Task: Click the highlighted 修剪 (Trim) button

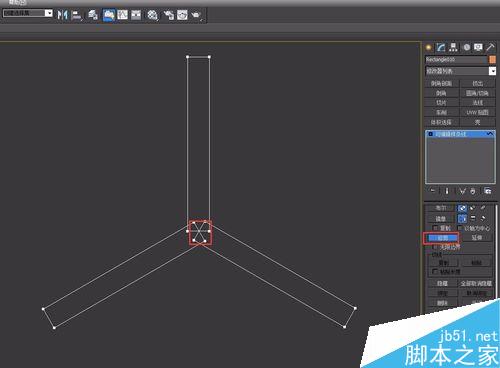Action: pyautogui.click(x=442, y=238)
